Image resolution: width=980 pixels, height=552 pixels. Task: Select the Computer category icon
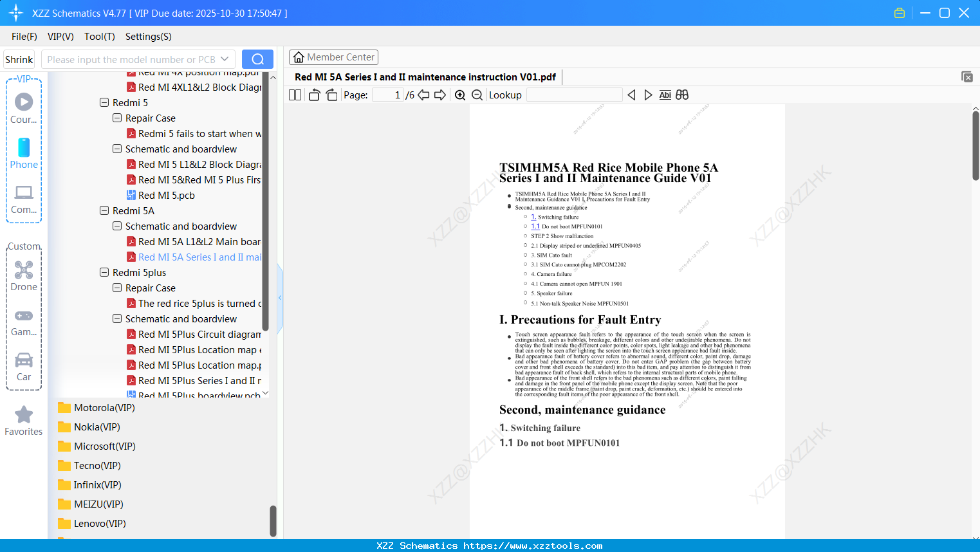[x=24, y=199]
